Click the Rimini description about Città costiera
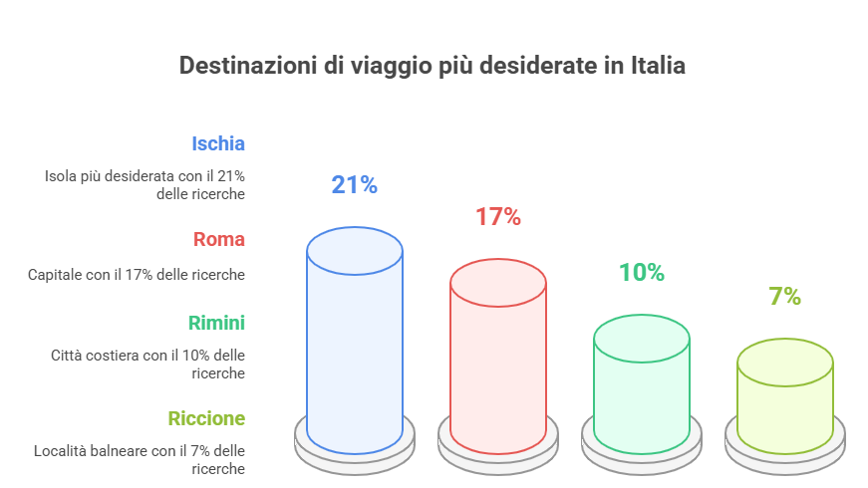 (147, 364)
